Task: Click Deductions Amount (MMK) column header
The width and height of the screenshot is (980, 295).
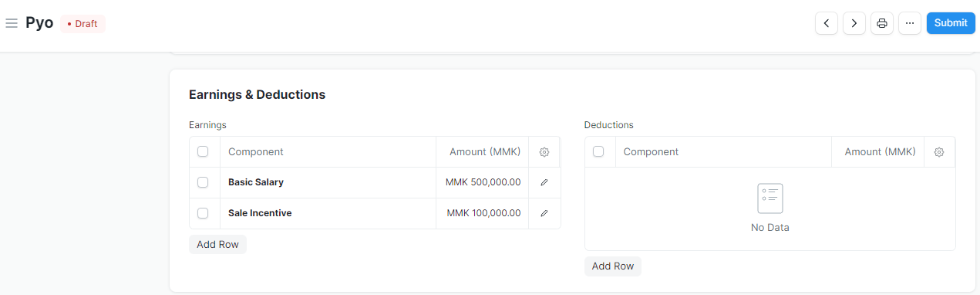Action: tap(877, 152)
